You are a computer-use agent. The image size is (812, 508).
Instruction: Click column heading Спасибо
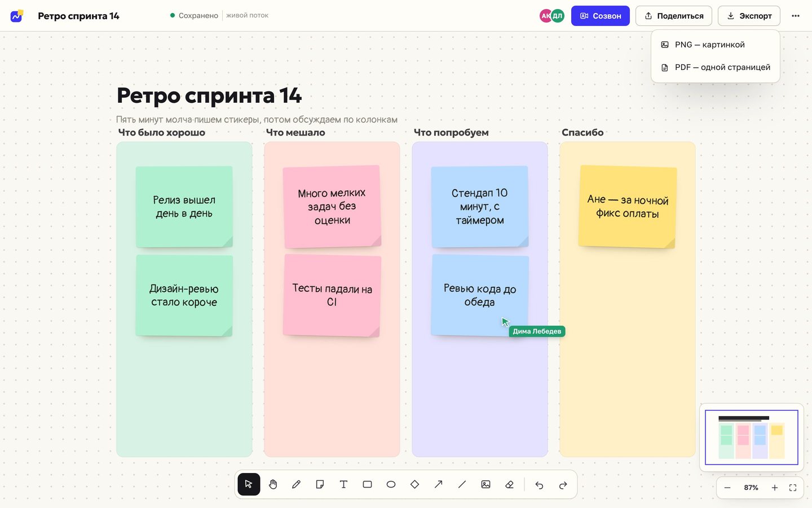(x=582, y=133)
